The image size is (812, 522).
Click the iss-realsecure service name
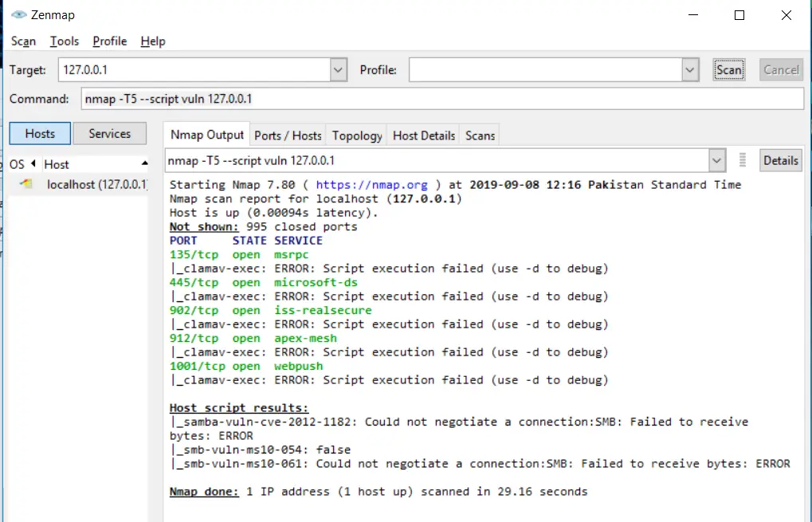[x=324, y=310]
